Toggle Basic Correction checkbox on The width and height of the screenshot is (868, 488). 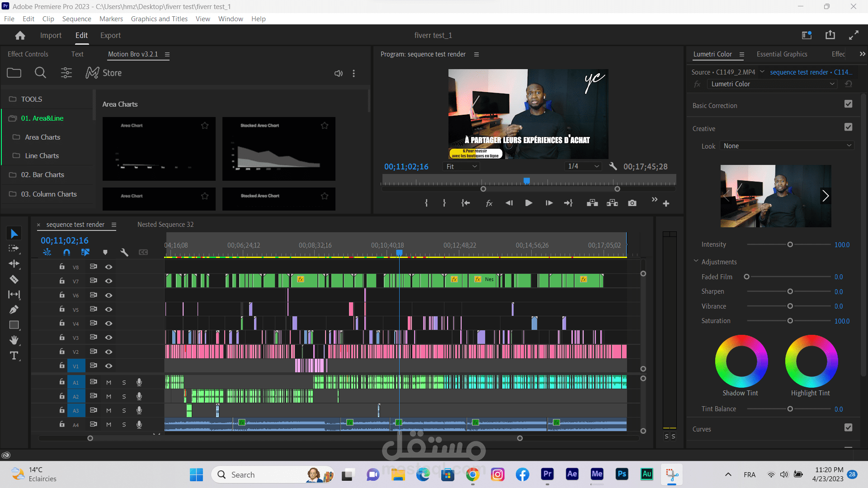coord(848,104)
